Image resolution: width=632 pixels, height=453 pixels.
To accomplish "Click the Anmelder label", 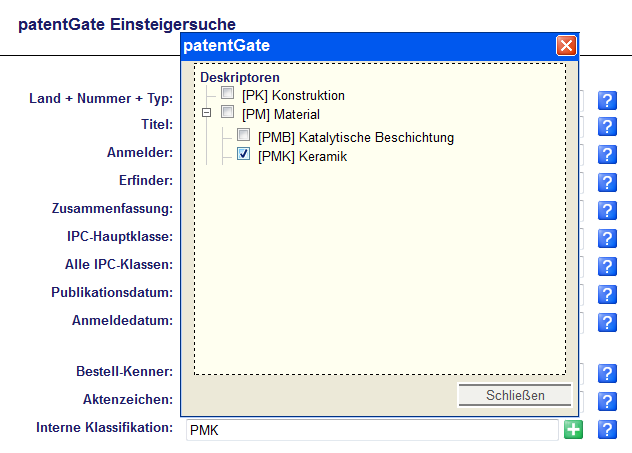I will (x=140, y=152).
